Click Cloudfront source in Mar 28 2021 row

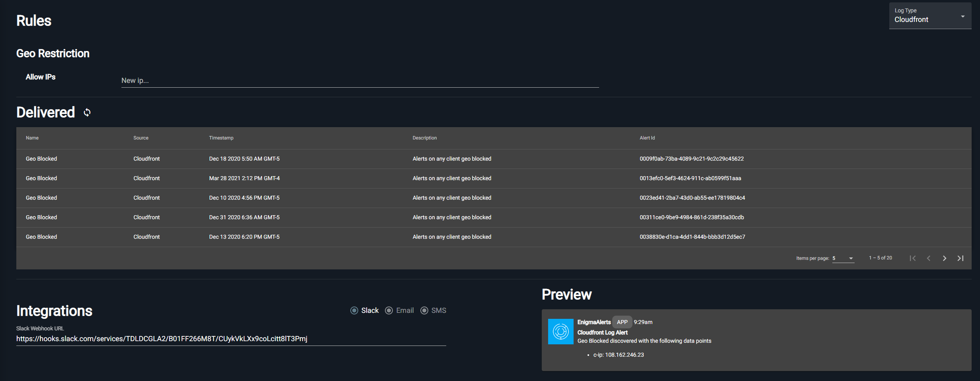146,178
